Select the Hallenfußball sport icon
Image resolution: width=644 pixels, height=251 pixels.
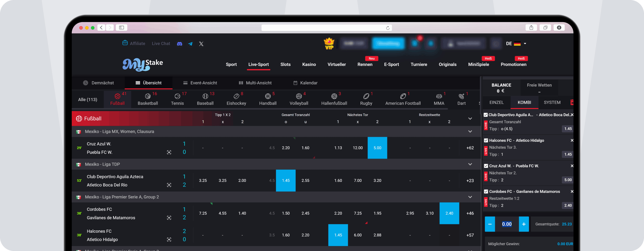[334, 96]
